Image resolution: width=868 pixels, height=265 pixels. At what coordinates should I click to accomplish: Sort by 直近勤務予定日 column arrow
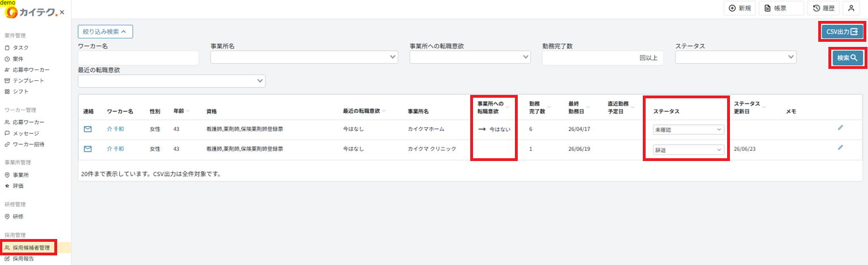(632, 107)
